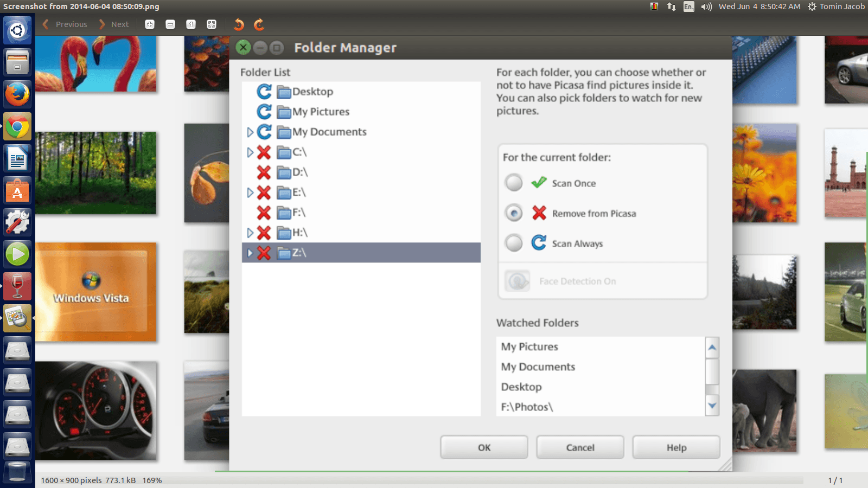This screenshot has width=868, height=488.
Task: Select the Scan Always radio button
Action: [x=514, y=243]
